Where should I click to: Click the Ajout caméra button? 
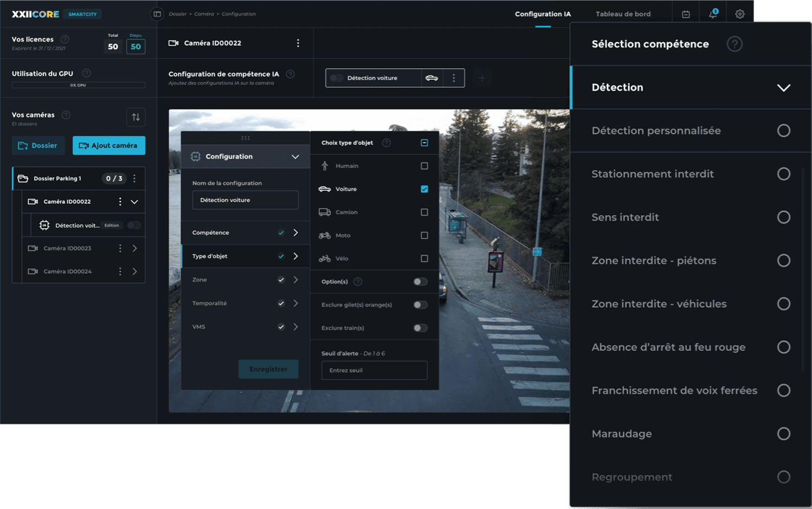(x=109, y=145)
